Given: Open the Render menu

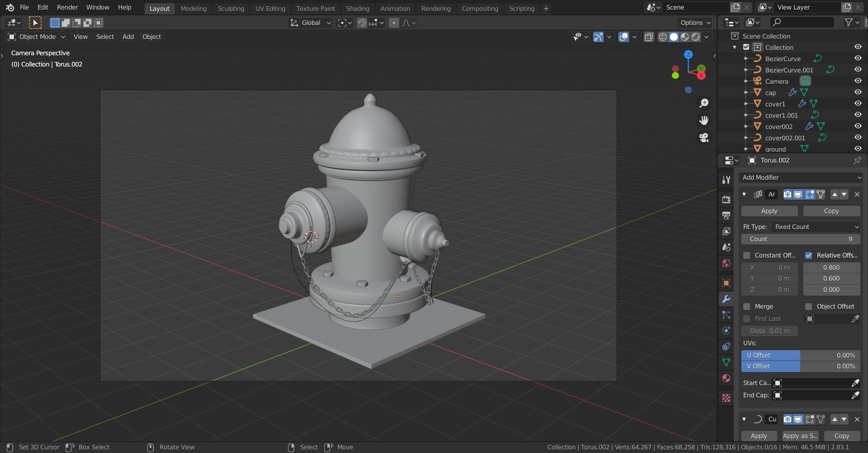Looking at the screenshot, I should pyautogui.click(x=67, y=7).
